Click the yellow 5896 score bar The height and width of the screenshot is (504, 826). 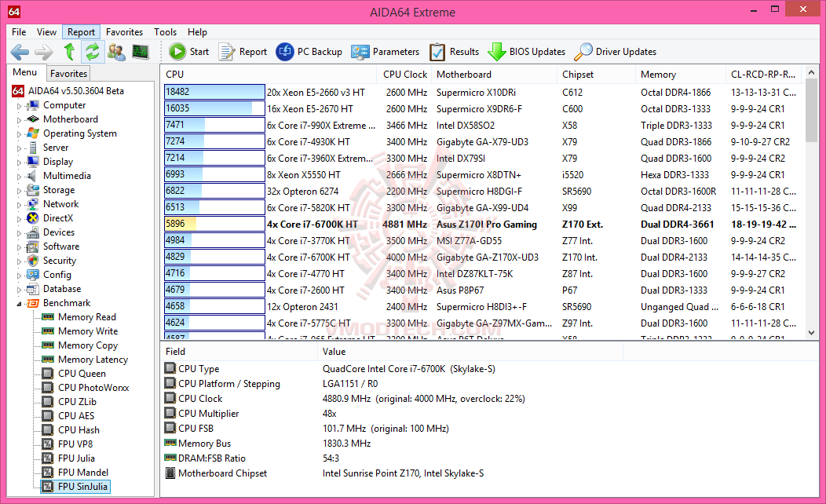[214, 225]
